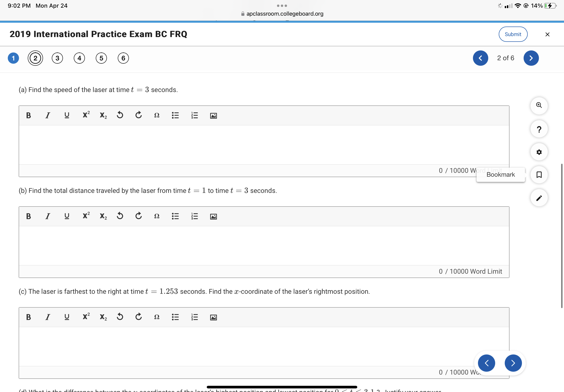Toggle underline in part (b) toolbar
This screenshot has height=392, width=564.
[x=66, y=216]
